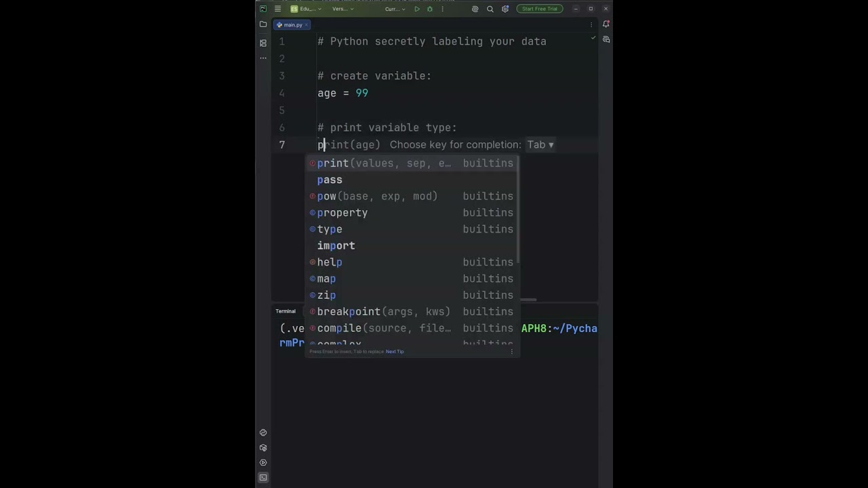Image resolution: width=868 pixels, height=488 pixels.
Task: Click the Next Tip link
Action: click(x=395, y=352)
